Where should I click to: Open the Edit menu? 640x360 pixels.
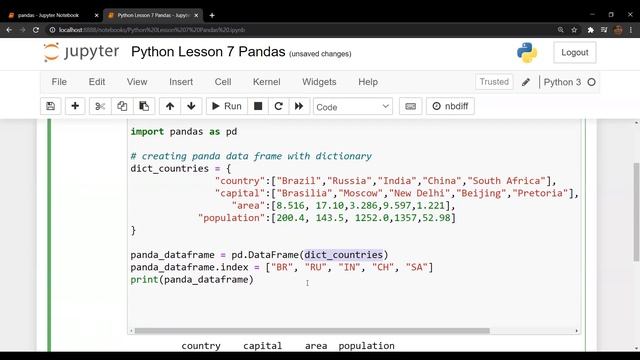click(97, 82)
